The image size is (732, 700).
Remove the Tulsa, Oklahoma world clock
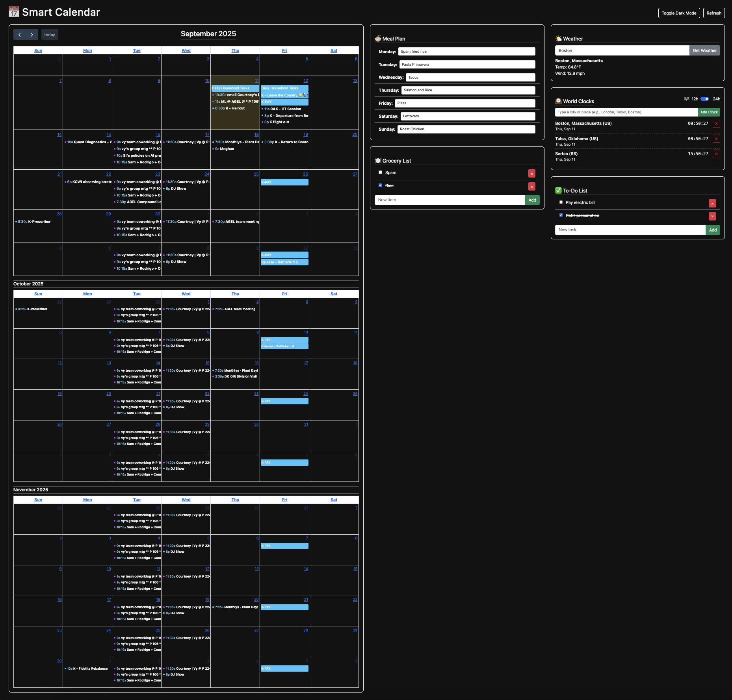tap(716, 139)
